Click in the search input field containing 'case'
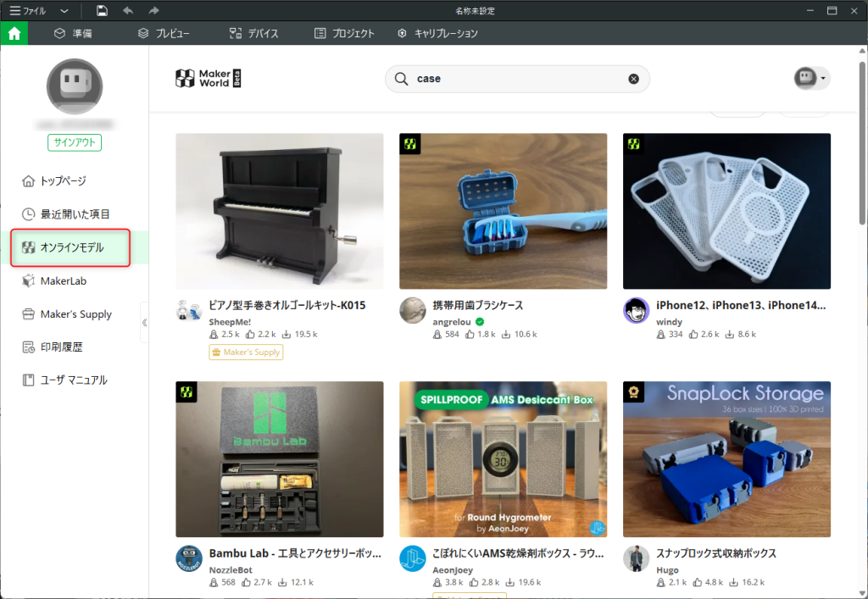Image resolution: width=868 pixels, height=599 pixels. click(x=517, y=79)
